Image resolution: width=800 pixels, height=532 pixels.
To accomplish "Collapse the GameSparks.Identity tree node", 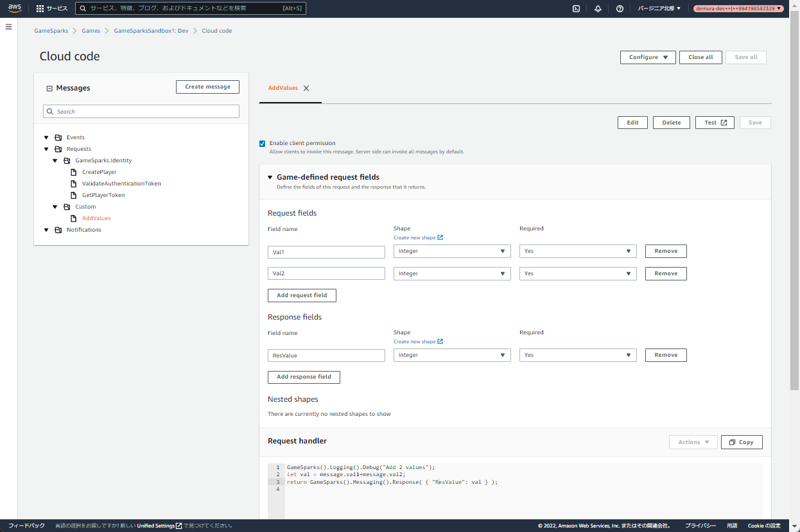I will tap(55, 160).
